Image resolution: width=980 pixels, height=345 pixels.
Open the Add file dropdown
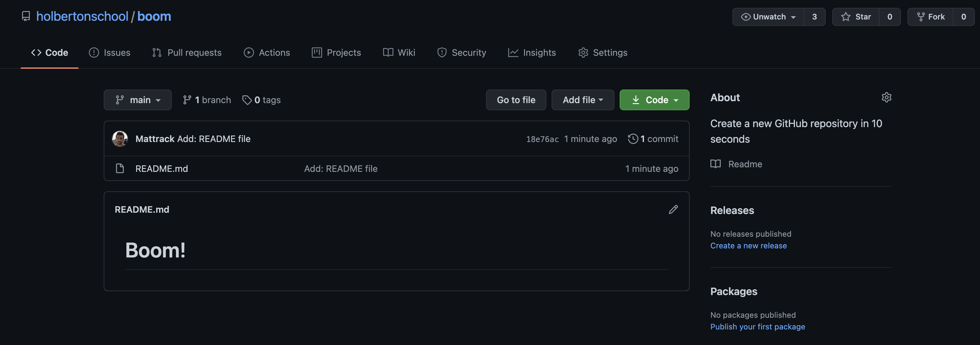coord(582,100)
